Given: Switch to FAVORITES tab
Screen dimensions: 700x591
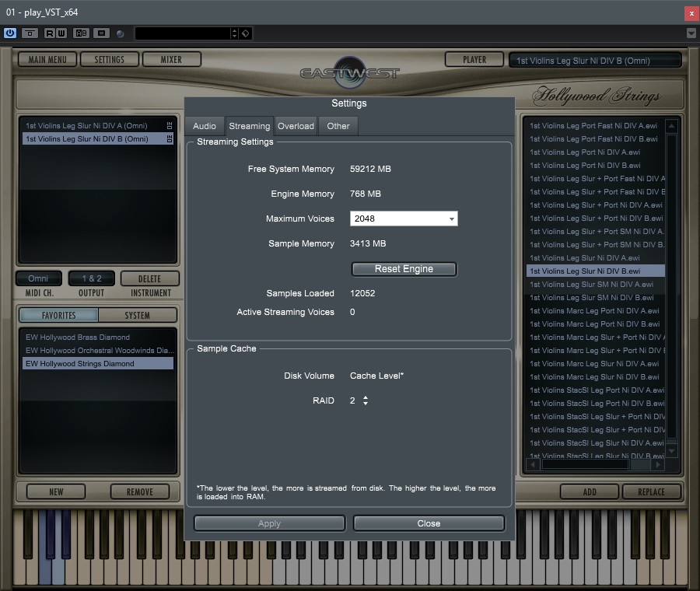Looking at the screenshot, I should point(58,315).
